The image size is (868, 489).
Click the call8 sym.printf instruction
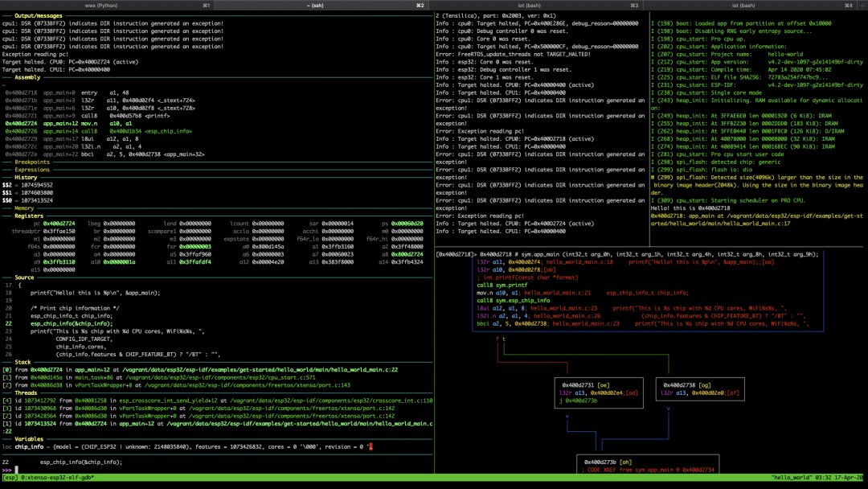[502, 285]
